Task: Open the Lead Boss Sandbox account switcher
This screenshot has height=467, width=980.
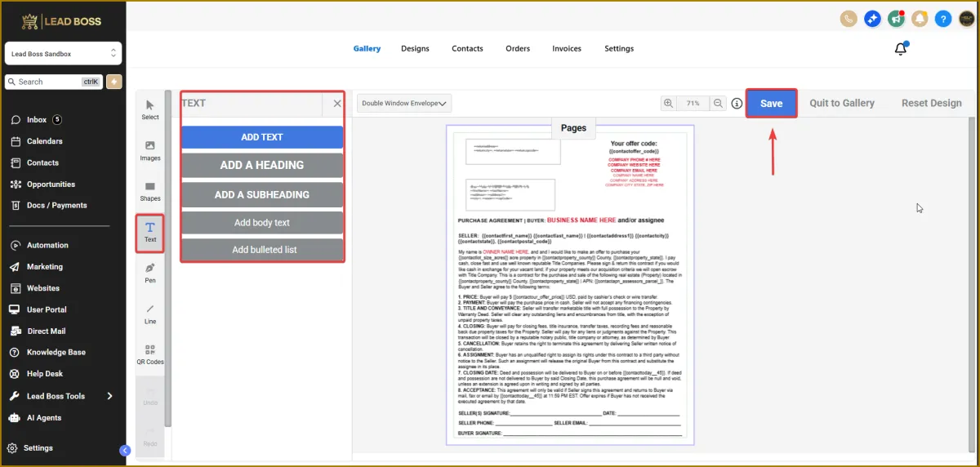Action: [x=64, y=54]
